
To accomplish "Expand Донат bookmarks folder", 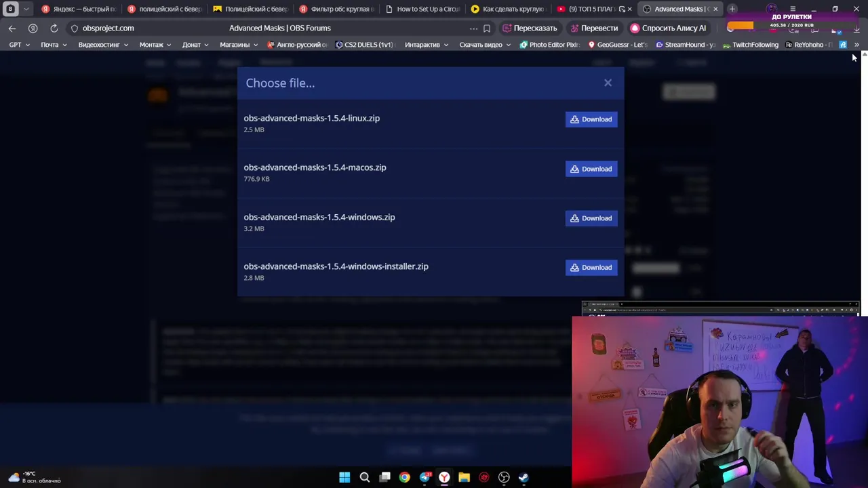I will [195, 45].
